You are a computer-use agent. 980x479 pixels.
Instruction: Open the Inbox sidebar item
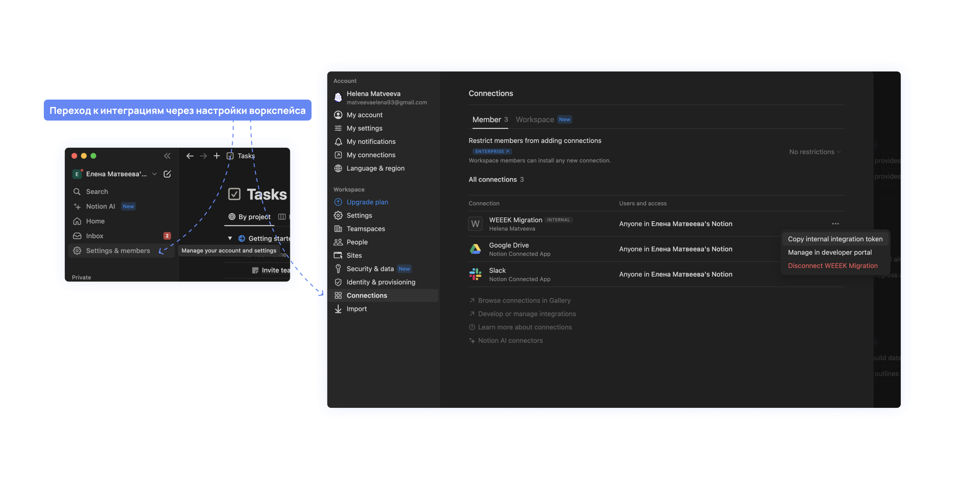95,236
